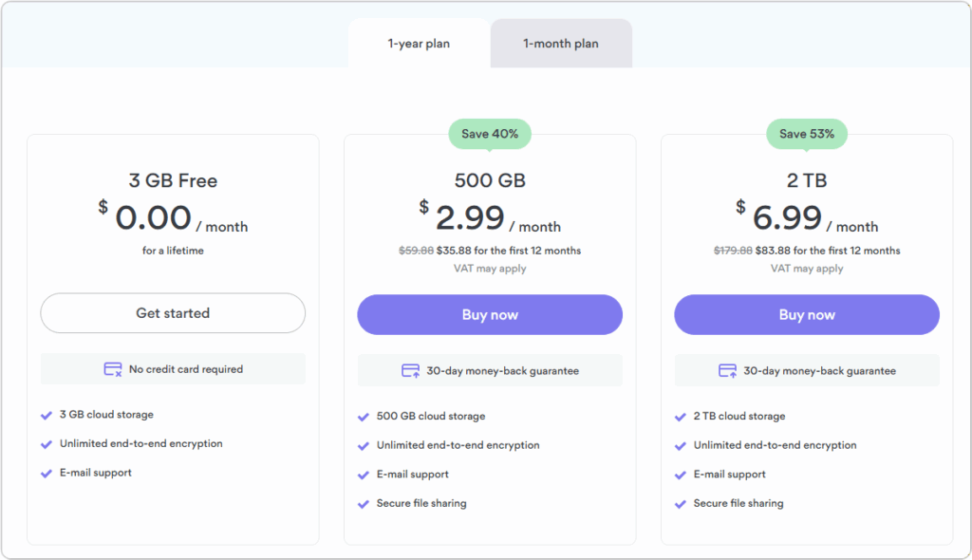The width and height of the screenshot is (972, 560).
Task: Click the checkmark beside 2 TB cloud storage
Action: click(681, 416)
